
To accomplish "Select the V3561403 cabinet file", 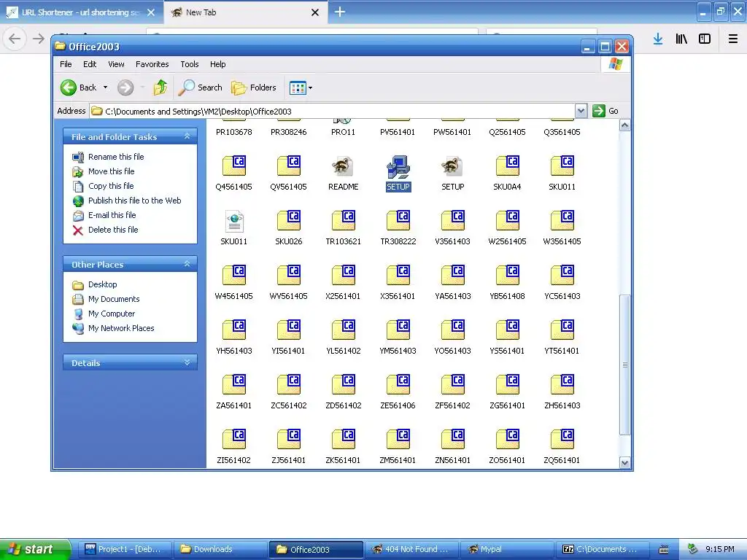I will pyautogui.click(x=452, y=221).
